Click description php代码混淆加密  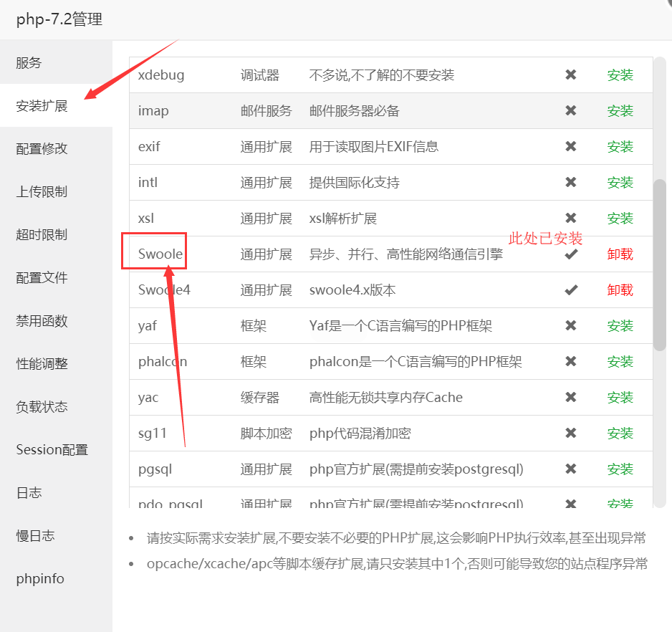(x=360, y=434)
